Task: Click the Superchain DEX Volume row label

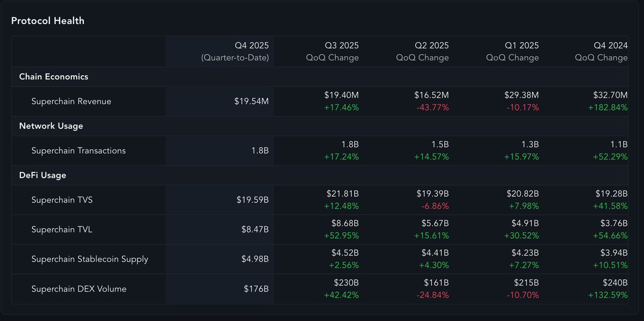Action: tap(79, 289)
